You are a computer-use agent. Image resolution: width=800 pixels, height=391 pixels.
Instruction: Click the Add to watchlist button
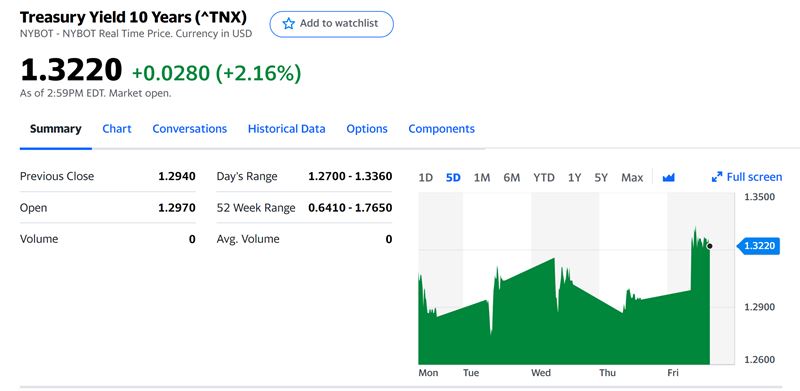332,24
